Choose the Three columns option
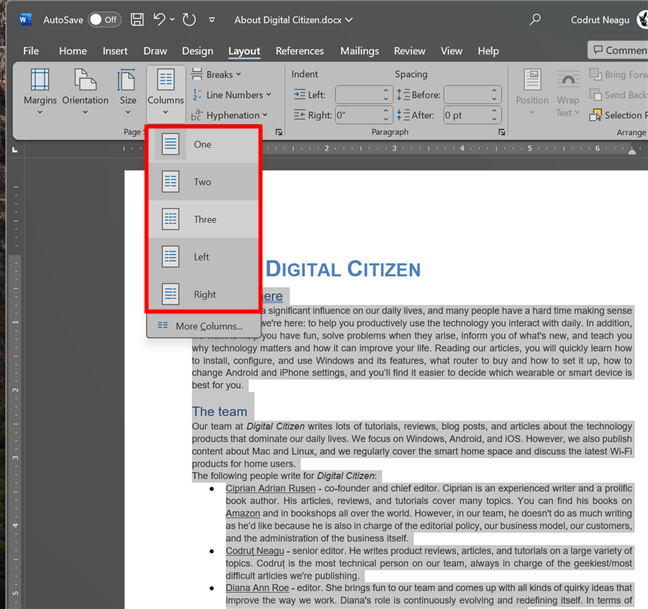 (x=204, y=219)
